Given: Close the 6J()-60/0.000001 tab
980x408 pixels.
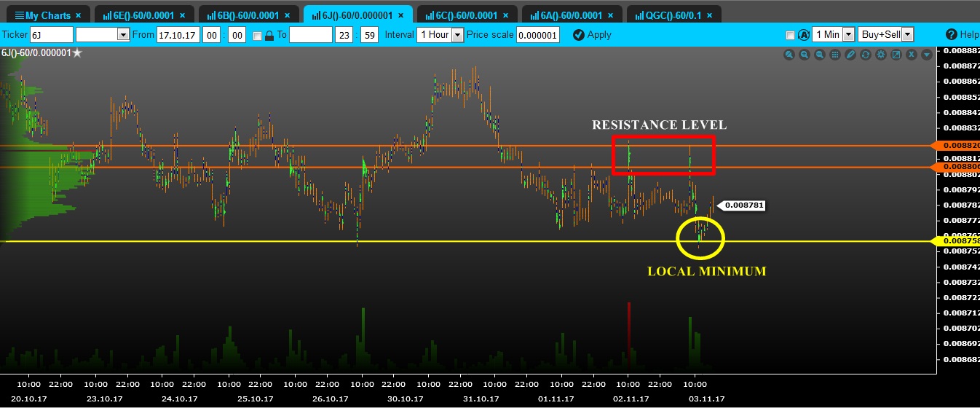Looking at the screenshot, I should 400,15.
